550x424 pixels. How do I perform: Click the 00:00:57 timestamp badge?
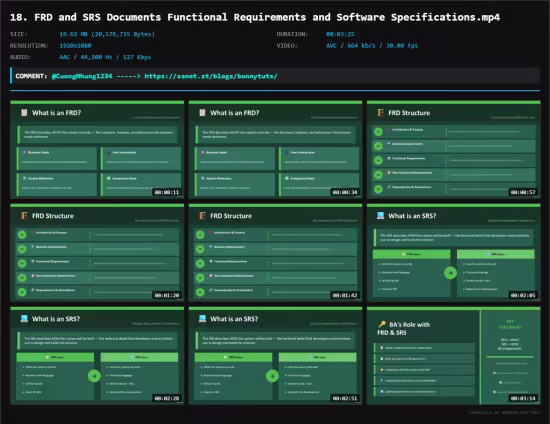point(523,192)
